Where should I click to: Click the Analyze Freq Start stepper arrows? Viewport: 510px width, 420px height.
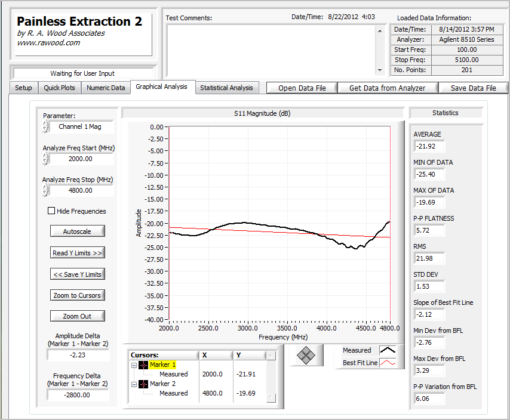(x=45, y=159)
